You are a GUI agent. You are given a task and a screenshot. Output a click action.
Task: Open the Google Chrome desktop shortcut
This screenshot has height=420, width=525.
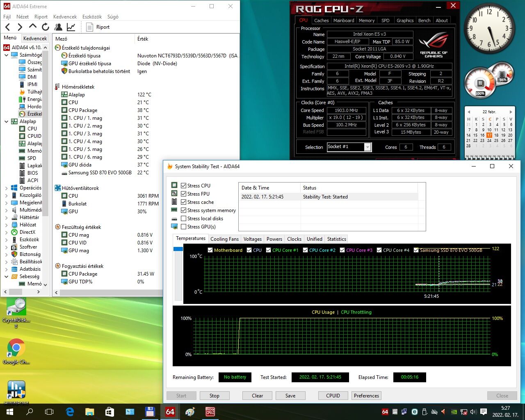16,352
